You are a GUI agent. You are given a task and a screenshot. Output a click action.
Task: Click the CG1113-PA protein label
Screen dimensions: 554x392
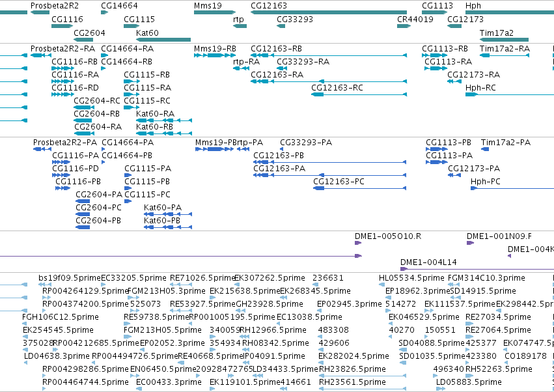[449, 155]
